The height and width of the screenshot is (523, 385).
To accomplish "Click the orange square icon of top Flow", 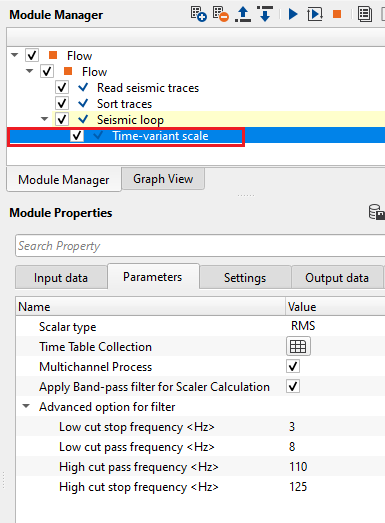I will tap(53, 55).
